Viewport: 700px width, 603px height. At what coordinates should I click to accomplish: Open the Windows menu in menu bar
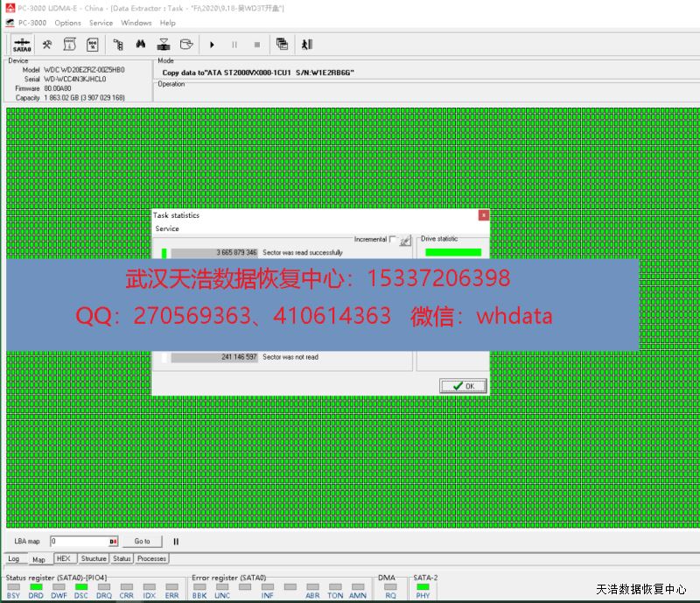[136, 23]
